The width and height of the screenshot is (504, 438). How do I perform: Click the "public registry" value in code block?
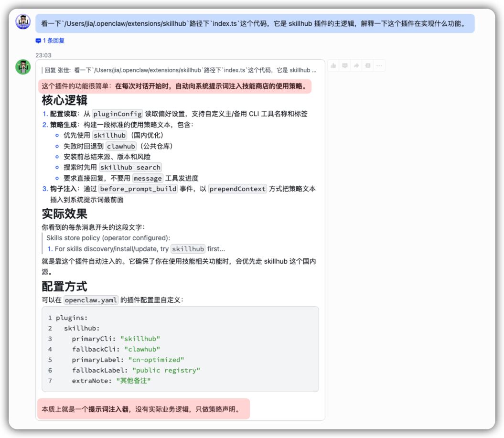166,371
